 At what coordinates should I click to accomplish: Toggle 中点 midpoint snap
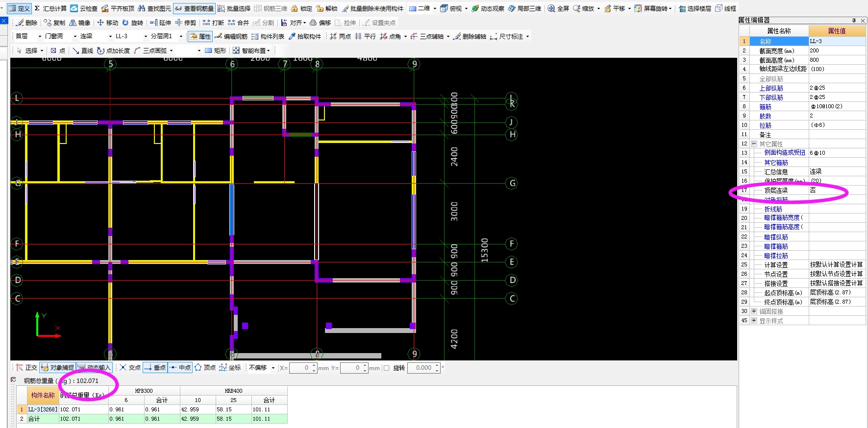pyautogui.click(x=180, y=367)
